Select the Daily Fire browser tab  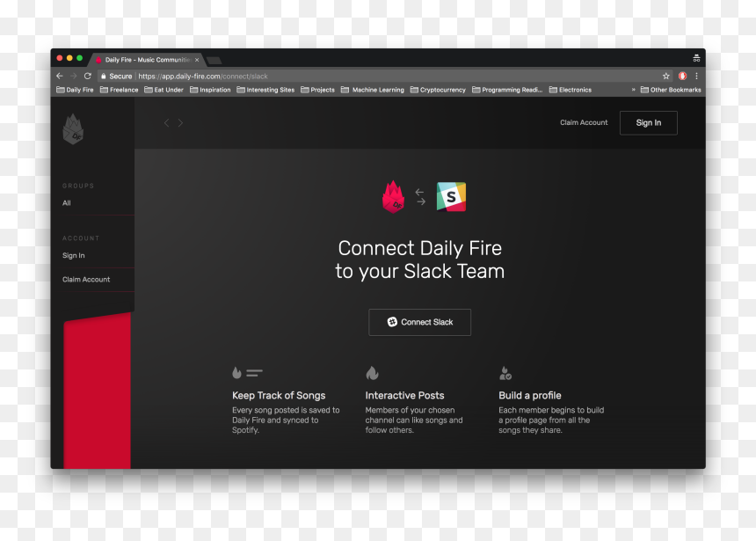pos(147,60)
